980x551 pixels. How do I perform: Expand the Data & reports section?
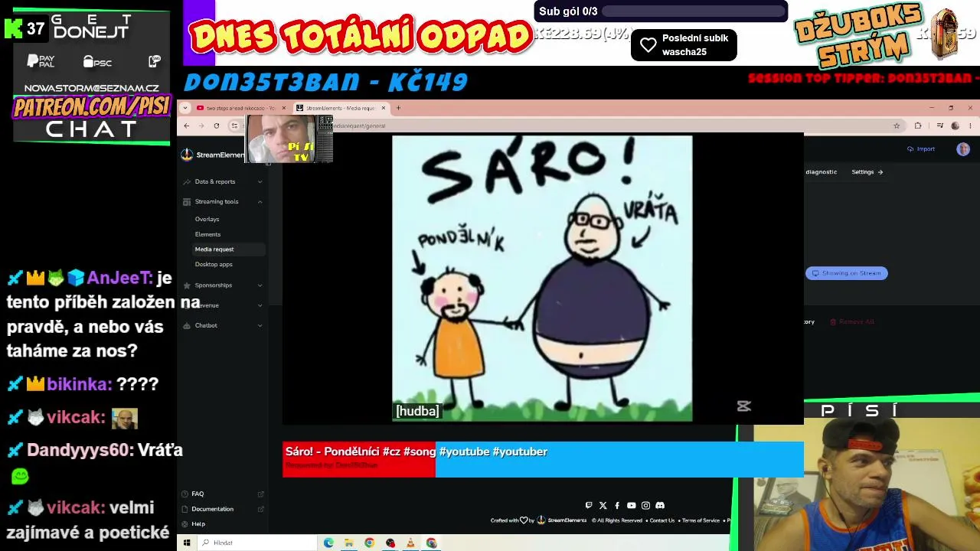tap(260, 181)
